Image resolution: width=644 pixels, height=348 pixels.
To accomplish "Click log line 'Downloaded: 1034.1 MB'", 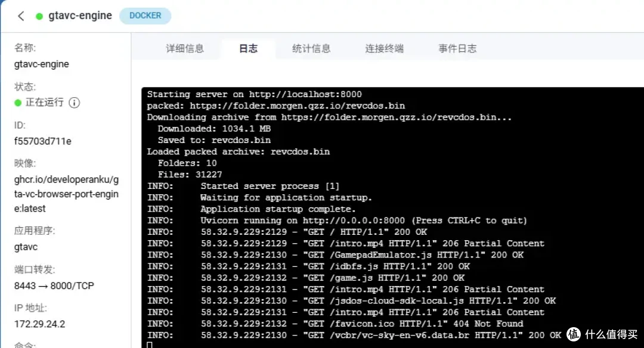I will pos(215,129).
